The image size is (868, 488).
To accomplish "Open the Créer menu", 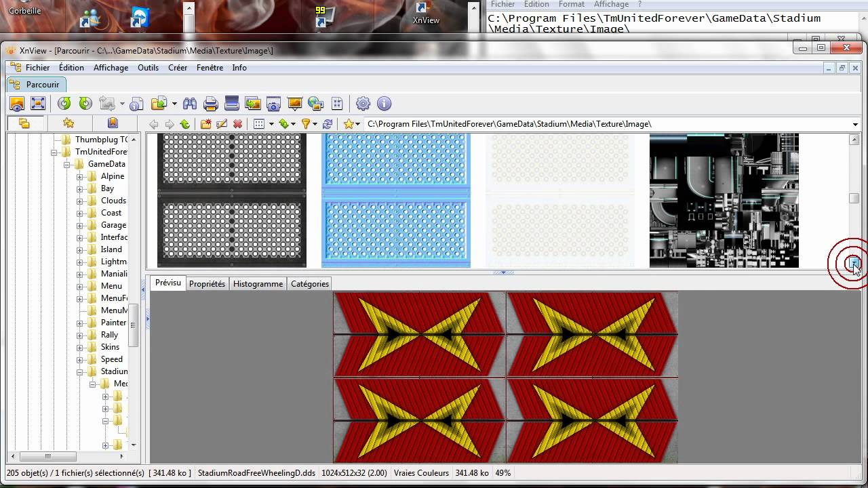I will [178, 68].
